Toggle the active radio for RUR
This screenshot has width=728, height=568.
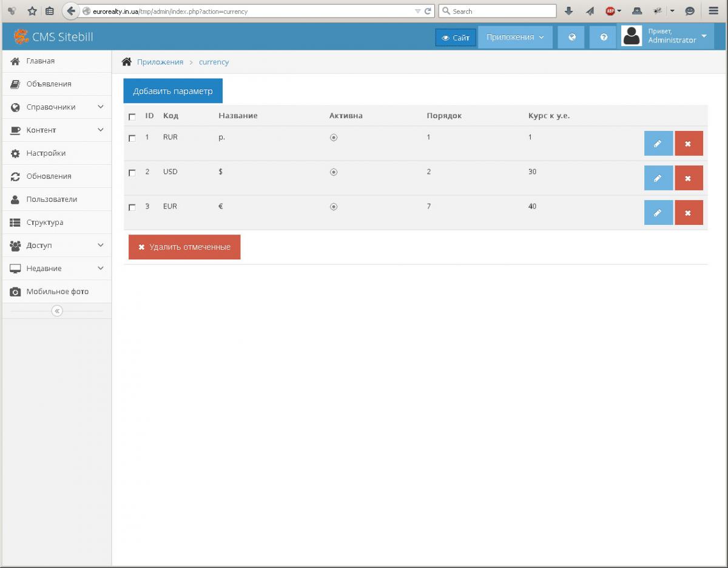click(x=334, y=138)
